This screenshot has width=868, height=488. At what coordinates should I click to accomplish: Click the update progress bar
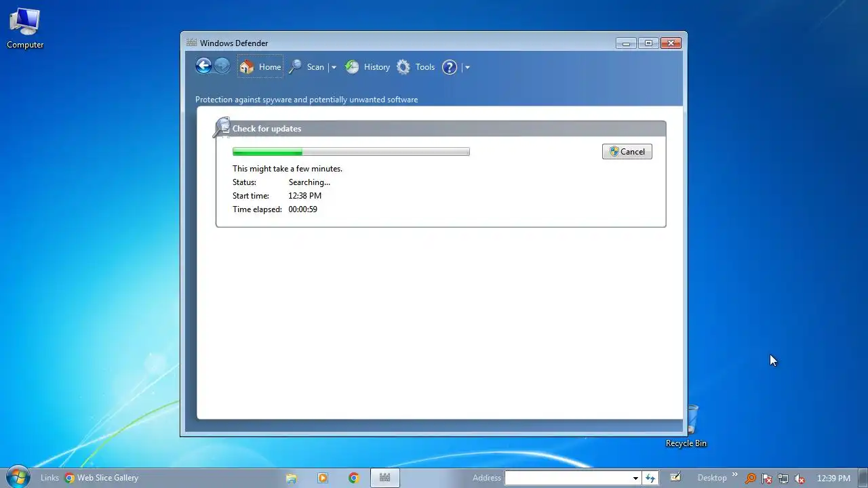tap(351, 152)
